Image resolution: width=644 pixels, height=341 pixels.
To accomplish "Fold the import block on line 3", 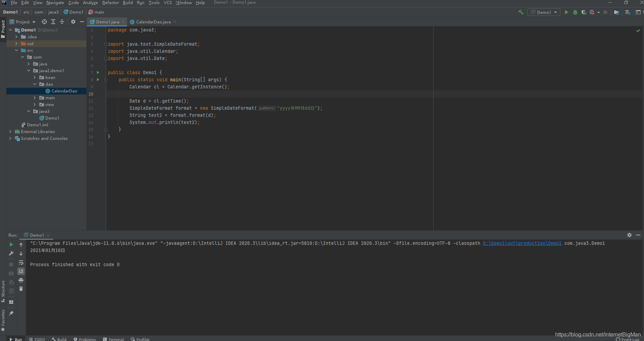I will click(106, 44).
